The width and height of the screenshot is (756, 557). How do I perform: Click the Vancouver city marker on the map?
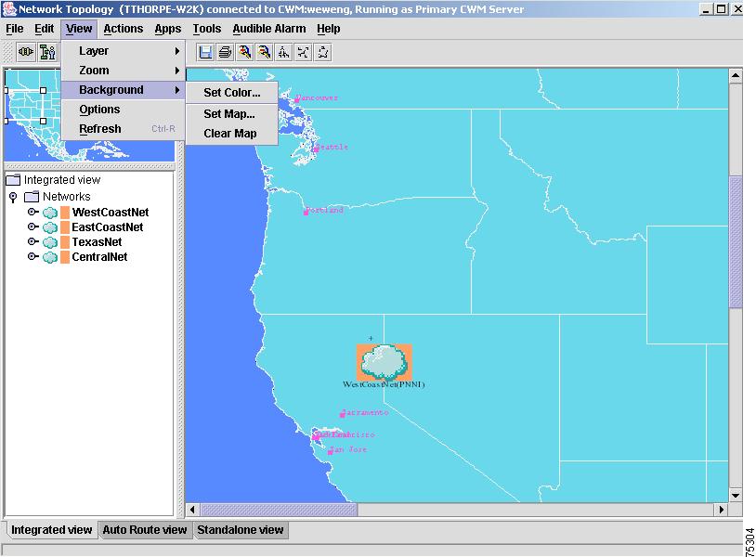click(x=297, y=100)
